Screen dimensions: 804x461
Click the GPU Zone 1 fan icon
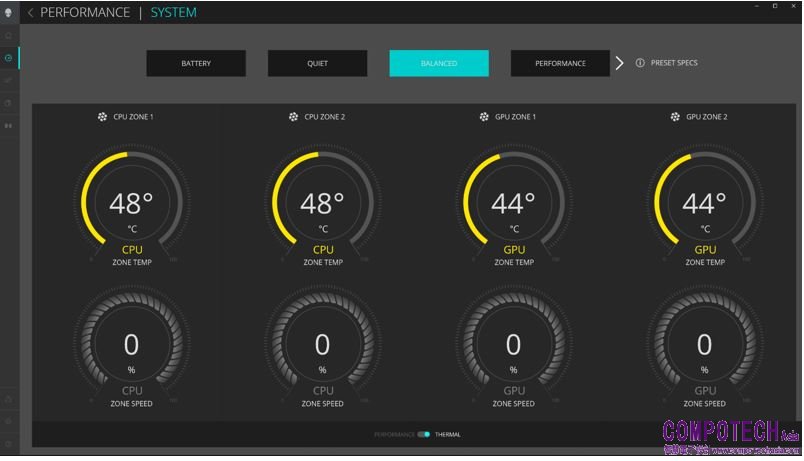tap(484, 117)
